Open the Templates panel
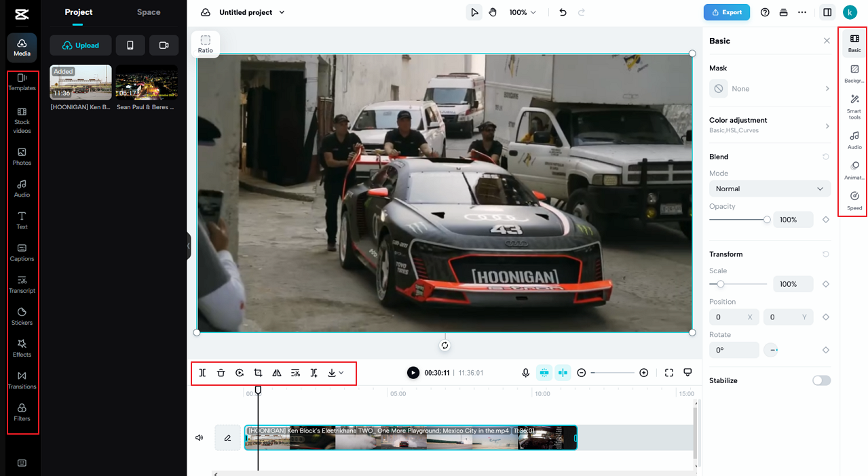The image size is (868, 476). click(22, 82)
